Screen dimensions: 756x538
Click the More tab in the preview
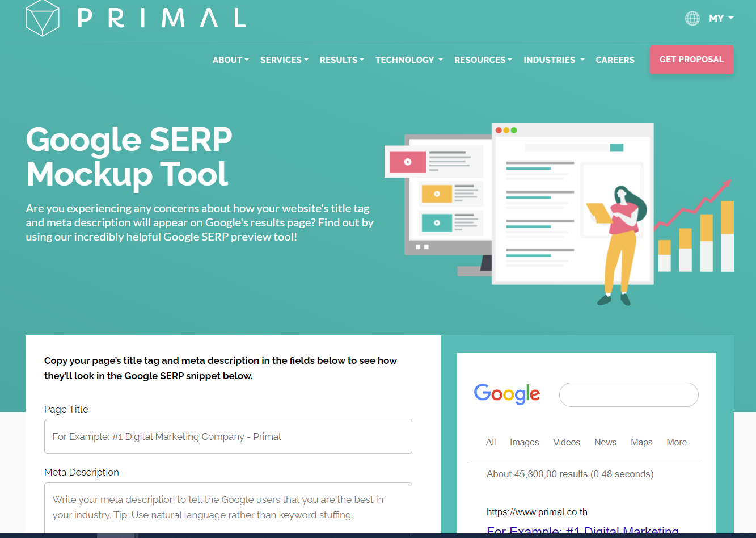pyautogui.click(x=677, y=442)
